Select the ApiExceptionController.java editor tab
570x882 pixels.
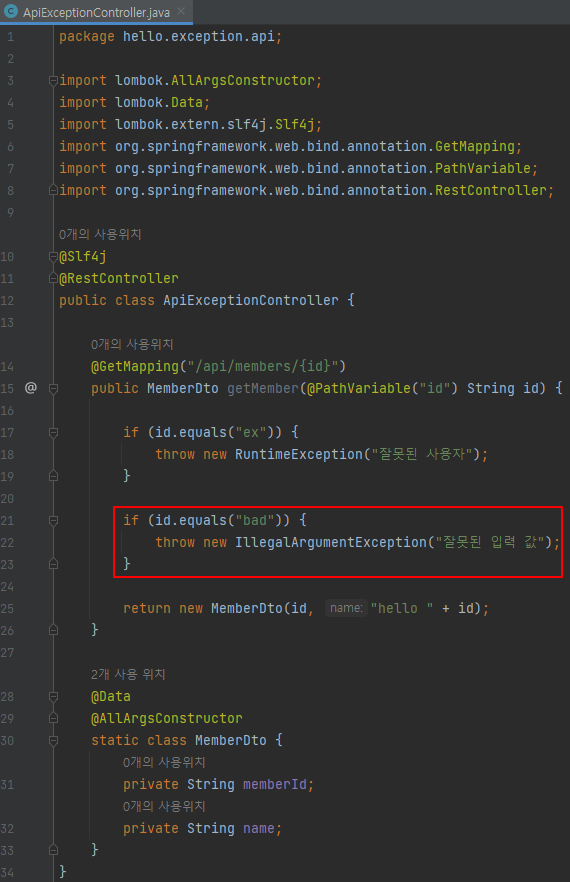click(x=96, y=12)
